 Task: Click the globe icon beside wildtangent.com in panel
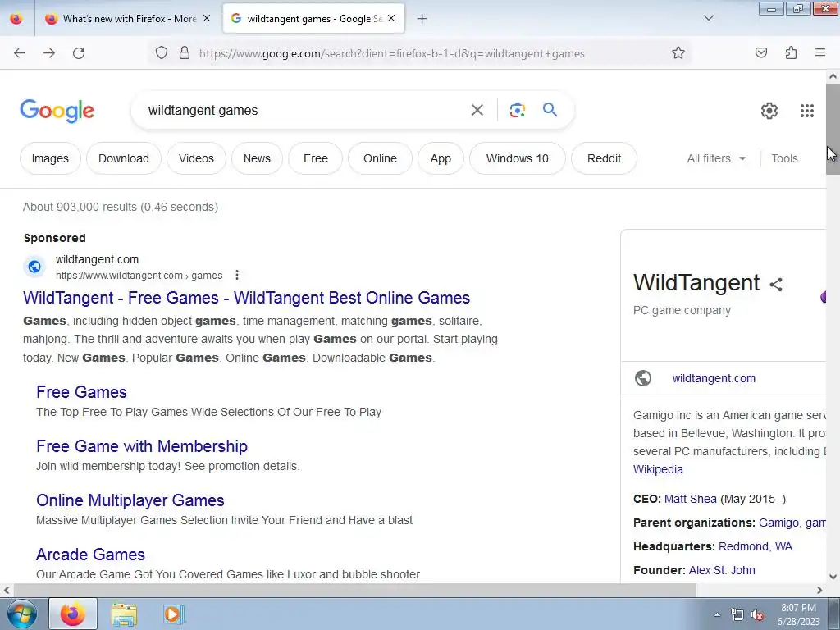[x=643, y=378]
